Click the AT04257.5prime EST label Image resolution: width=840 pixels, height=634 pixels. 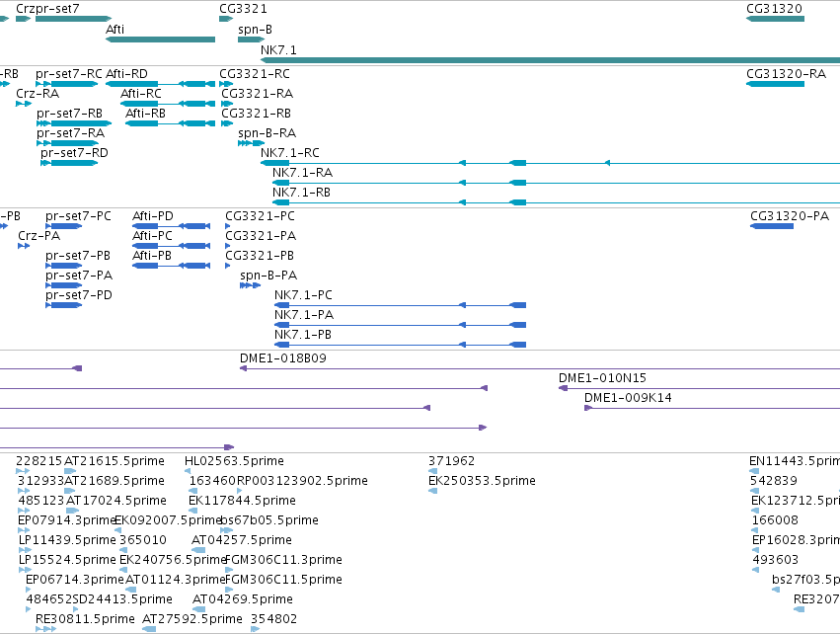point(242,540)
